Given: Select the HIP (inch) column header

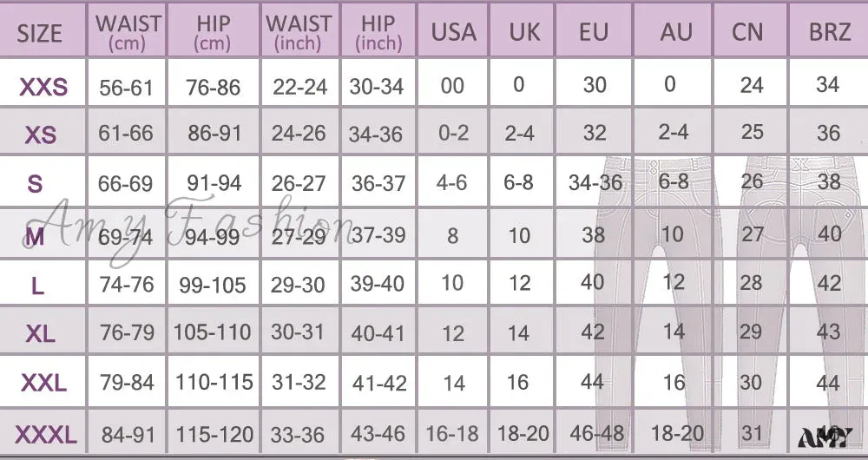Looking at the screenshot, I should pyautogui.click(x=378, y=32).
